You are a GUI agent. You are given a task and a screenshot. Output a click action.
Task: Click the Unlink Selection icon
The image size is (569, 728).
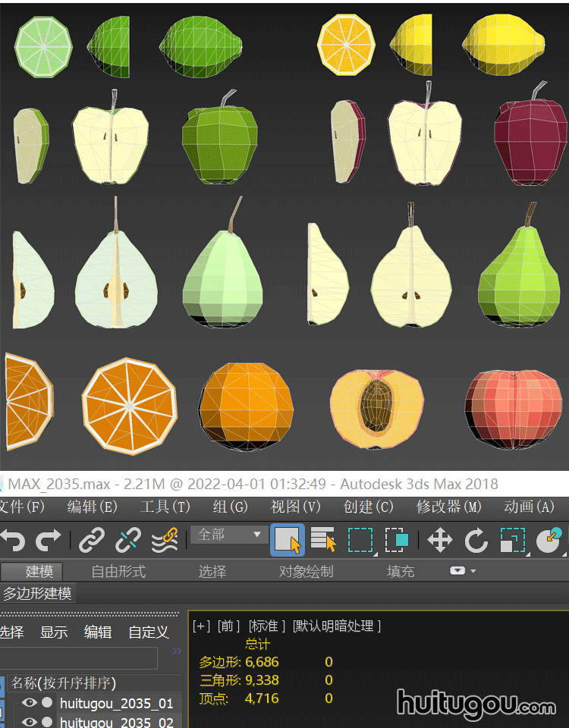coord(127,541)
